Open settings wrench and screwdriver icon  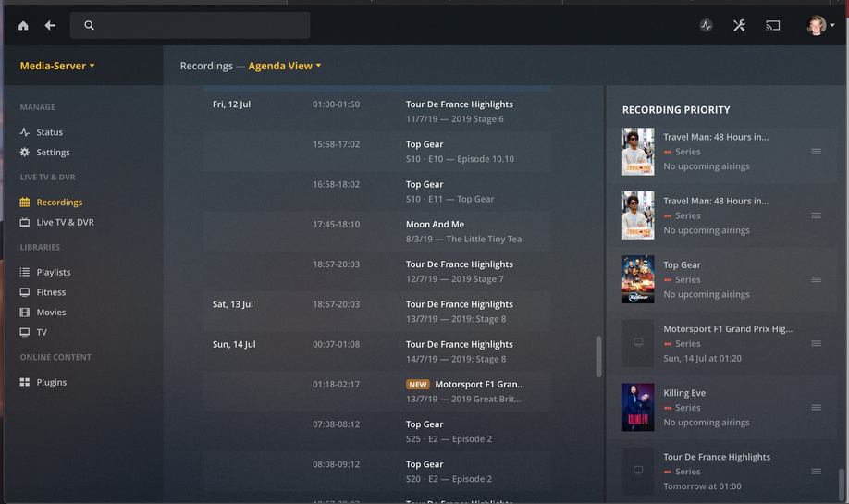pos(739,26)
